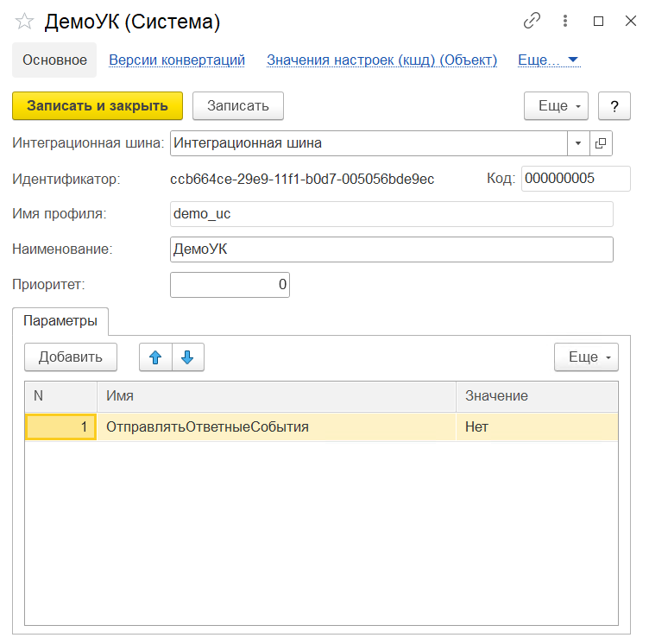The height and width of the screenshot is (644, 649).
Task: Click the Наименование field ДемоУК
Action: [392, 249]
